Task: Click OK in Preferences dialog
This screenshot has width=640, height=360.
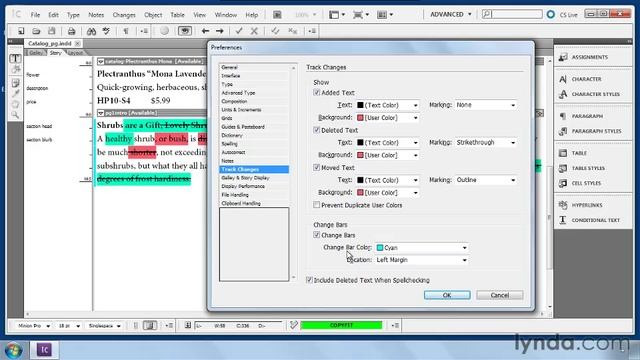Action: click(447, 295)
